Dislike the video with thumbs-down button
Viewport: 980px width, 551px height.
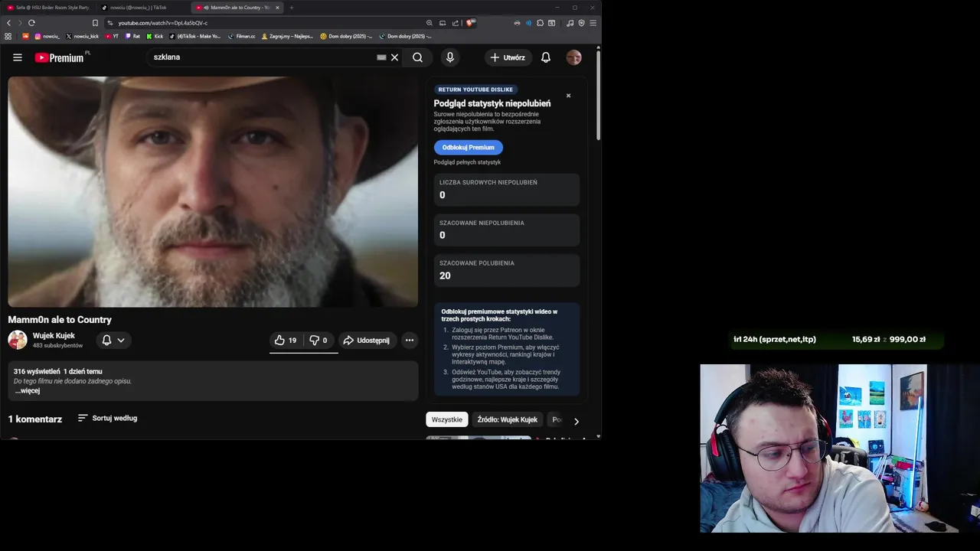click(319, 341)
